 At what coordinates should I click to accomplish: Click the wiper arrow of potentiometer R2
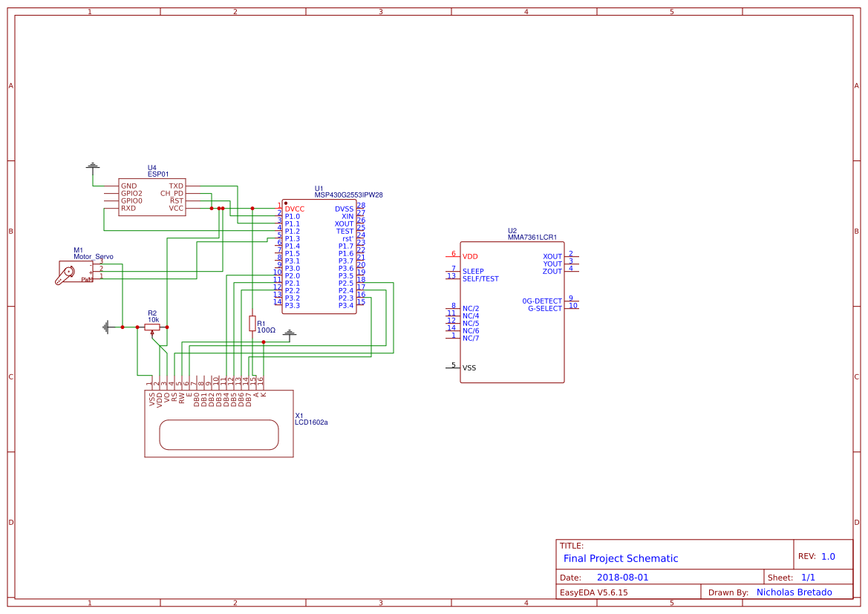(x=152, y=333)
